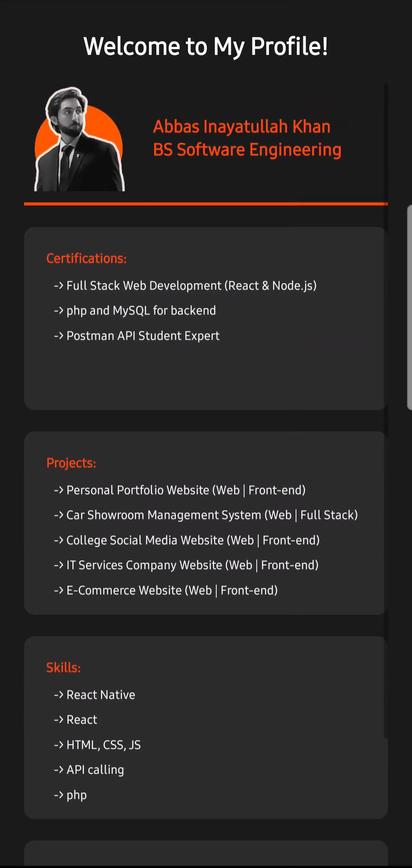412x868 pixels.
Task: Open the Personal Portfolio Website project
Action: coord(186,490)
